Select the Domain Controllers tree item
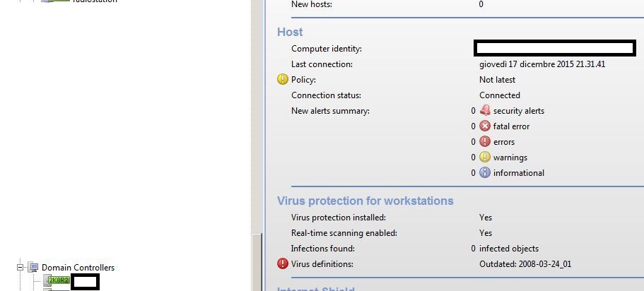This screenshot has width=644, height=291. click(x=78, y=268)
